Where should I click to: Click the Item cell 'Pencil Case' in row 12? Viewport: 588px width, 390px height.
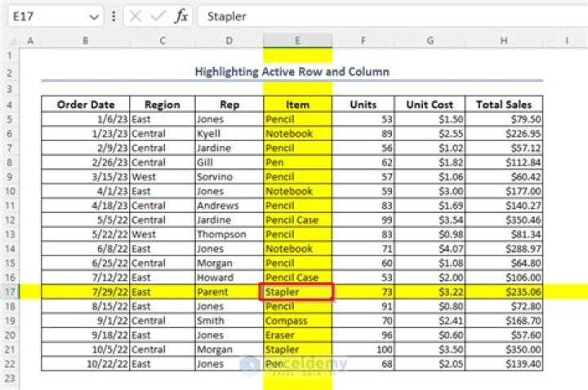[298, 220]
